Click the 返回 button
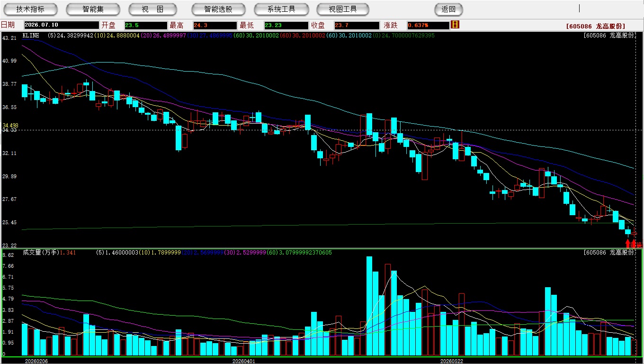Viewport: 644px width, 364px height. pos(448,9)
